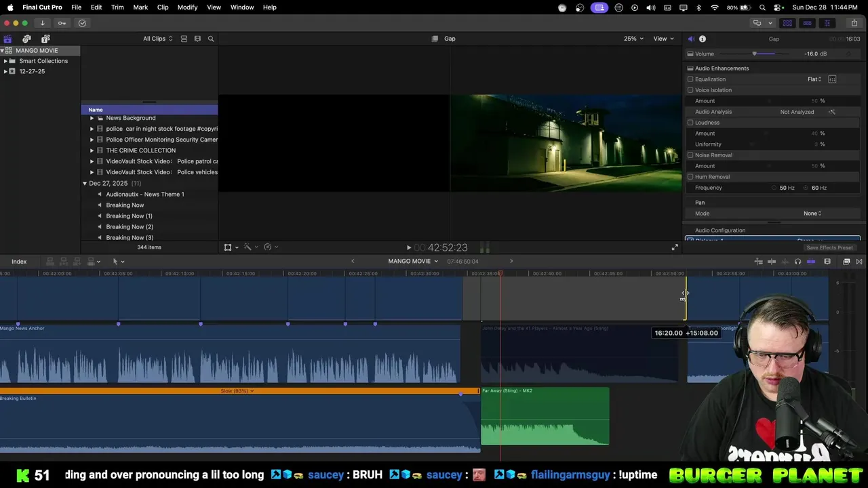Expand the 12-27-25 event
The width and height of the screenshot is (868, 488).
tap(5, 71)
